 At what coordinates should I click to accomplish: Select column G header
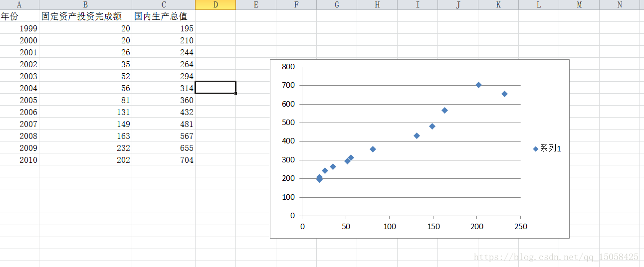(x=337, y=4)
